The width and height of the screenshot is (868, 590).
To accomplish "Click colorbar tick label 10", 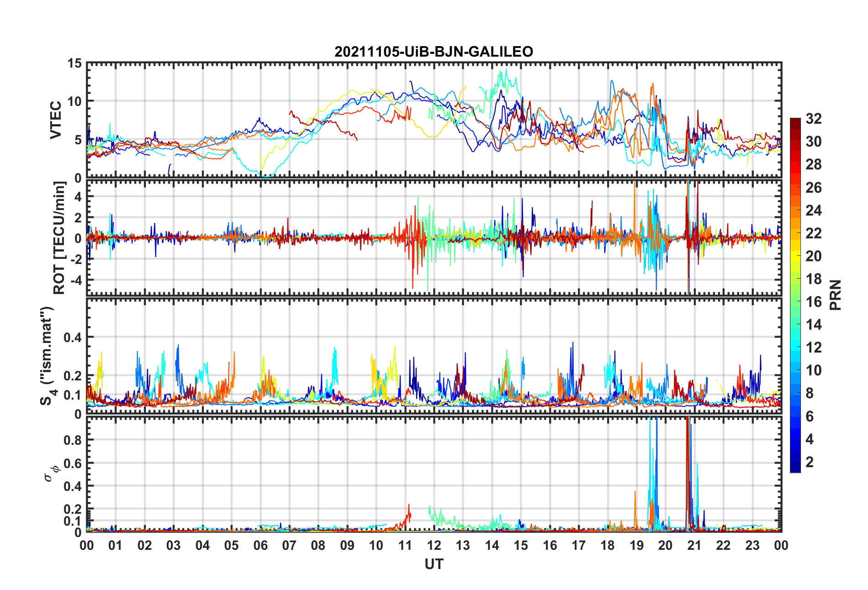I will pos(814,370).
